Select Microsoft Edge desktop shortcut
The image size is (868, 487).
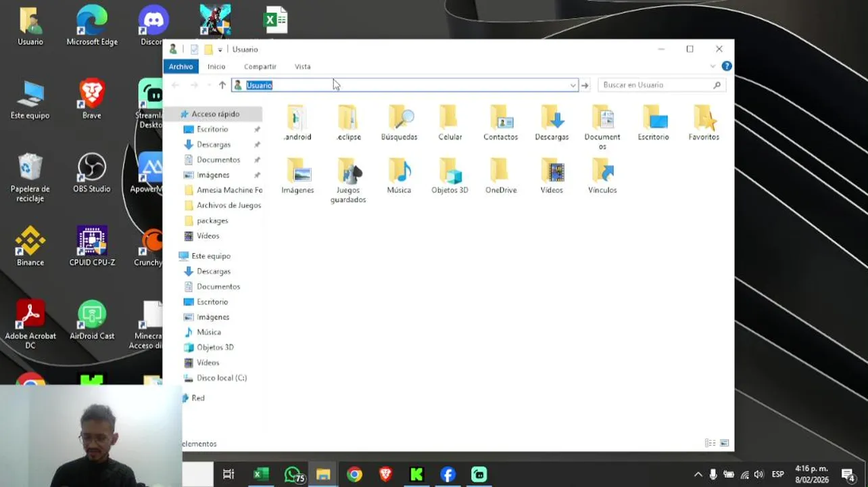pos(92,26)
